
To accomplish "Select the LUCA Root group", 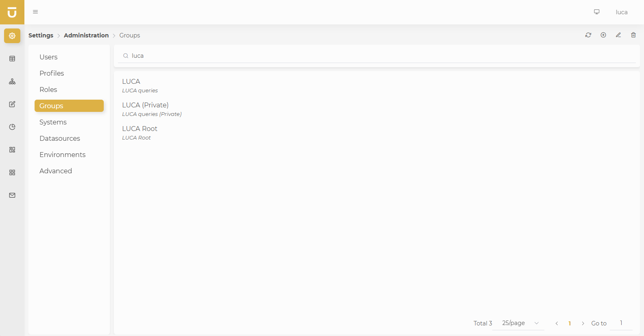I will tap(140, 129).
